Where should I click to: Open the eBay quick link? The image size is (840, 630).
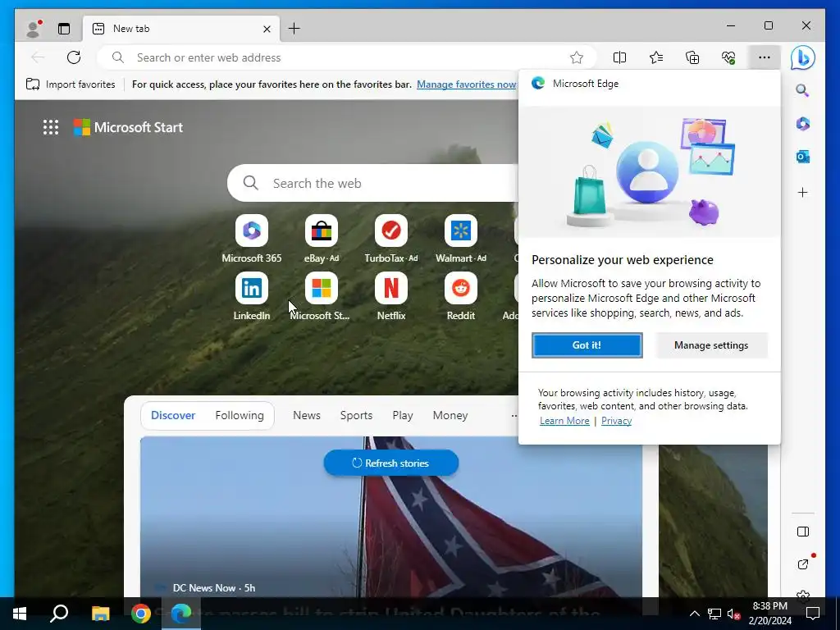point(322,239)
